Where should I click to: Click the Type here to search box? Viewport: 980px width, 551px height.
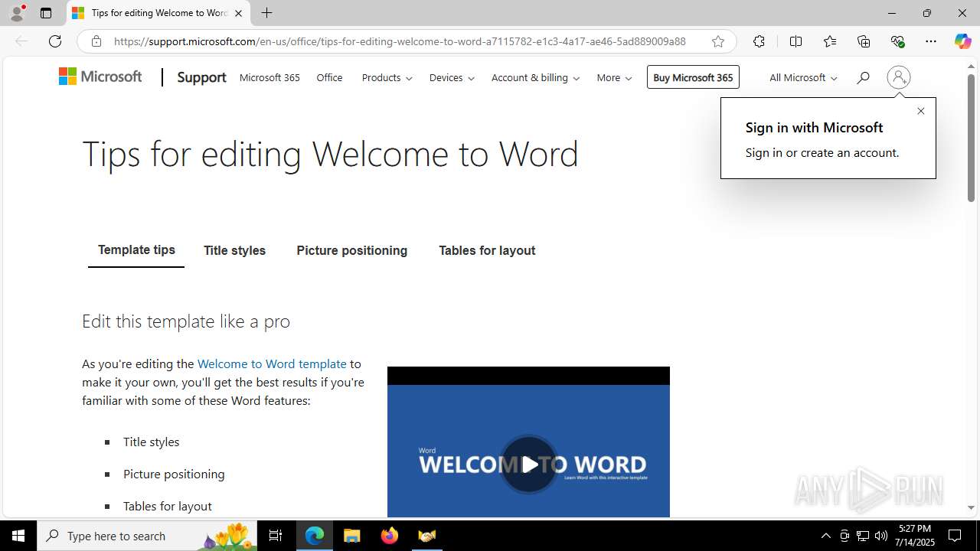[x=147, y=536]
